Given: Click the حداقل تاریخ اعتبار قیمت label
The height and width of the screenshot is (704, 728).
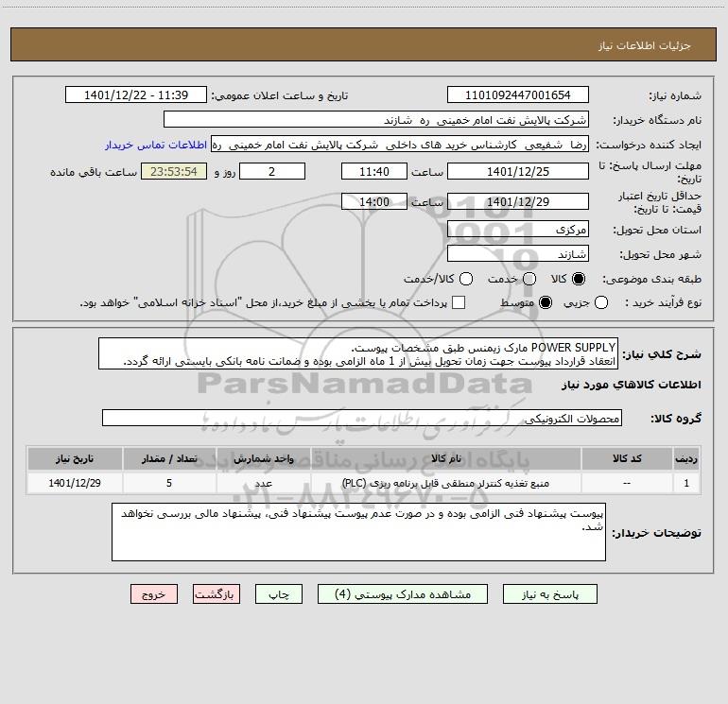Looking at the screenshot, I should coord(659,202).
